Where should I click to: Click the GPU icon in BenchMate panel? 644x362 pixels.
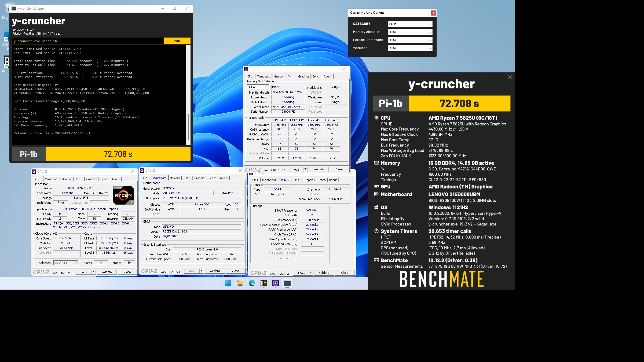pyautogui.click(x=376, y=187)
